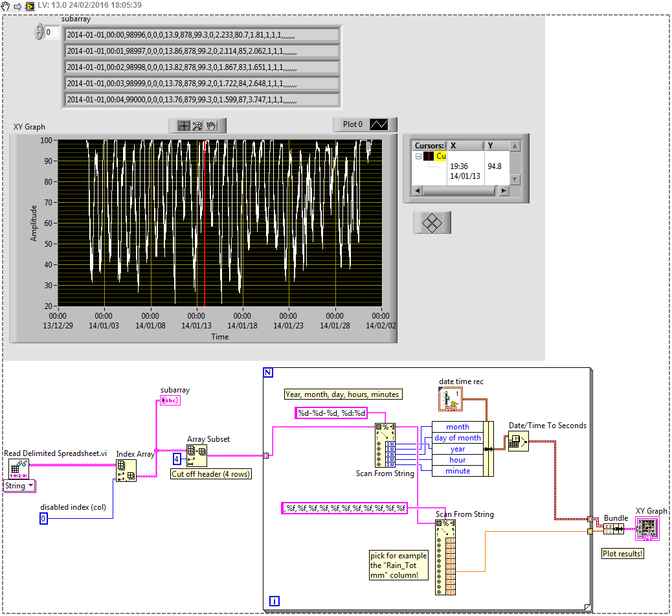Select the cursor movement crosshair tool
The width and height of the screenshot is (672, 616).
tap(184, 126)
